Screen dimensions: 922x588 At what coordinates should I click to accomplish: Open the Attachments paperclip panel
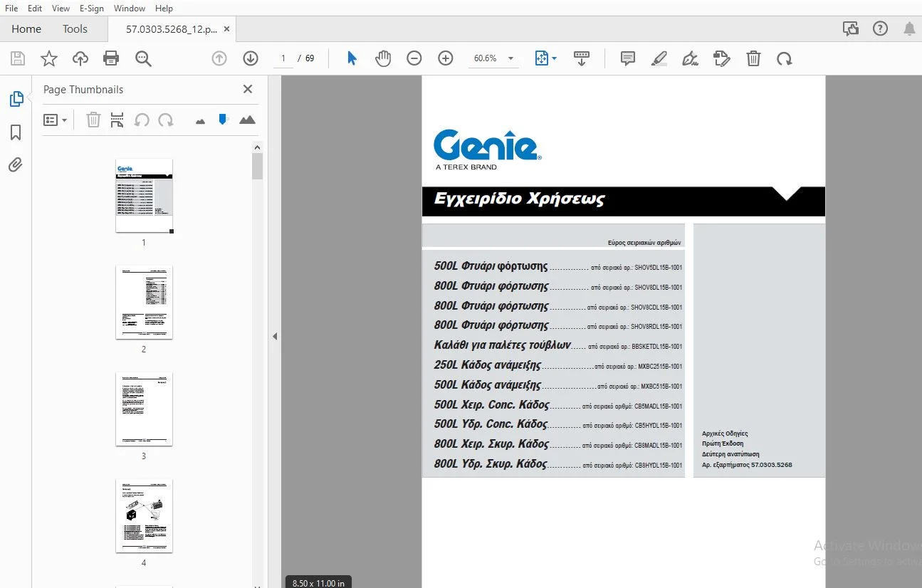click(16, 165)
